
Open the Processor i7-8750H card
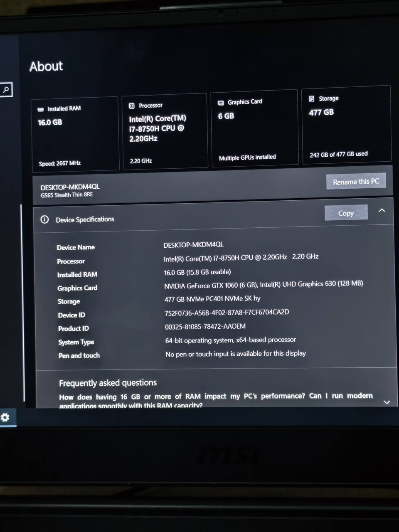pos(165,131)
